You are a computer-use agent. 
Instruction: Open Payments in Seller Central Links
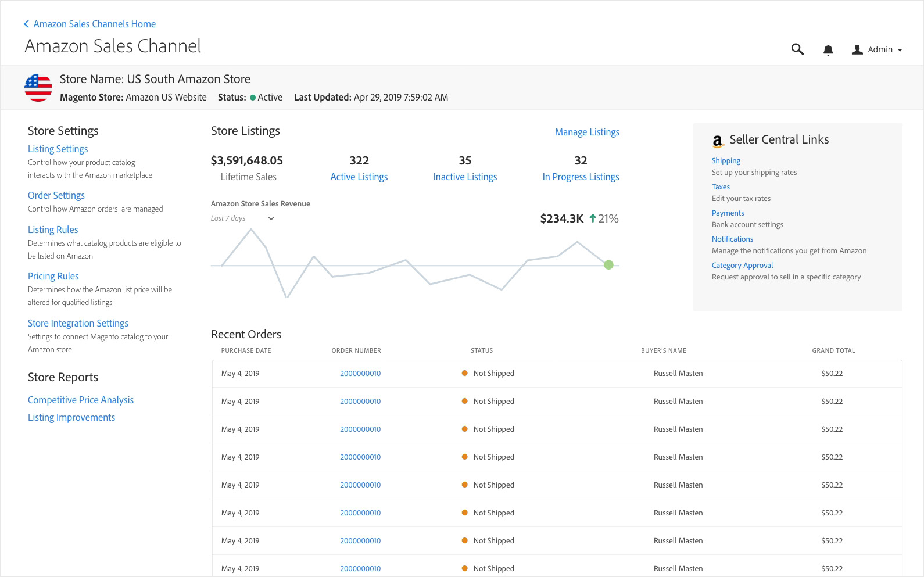click(728, 213)
